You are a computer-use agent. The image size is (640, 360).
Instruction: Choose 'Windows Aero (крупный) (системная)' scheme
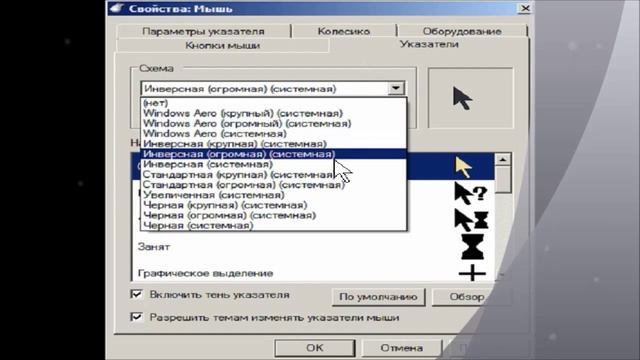pos(273,113)
